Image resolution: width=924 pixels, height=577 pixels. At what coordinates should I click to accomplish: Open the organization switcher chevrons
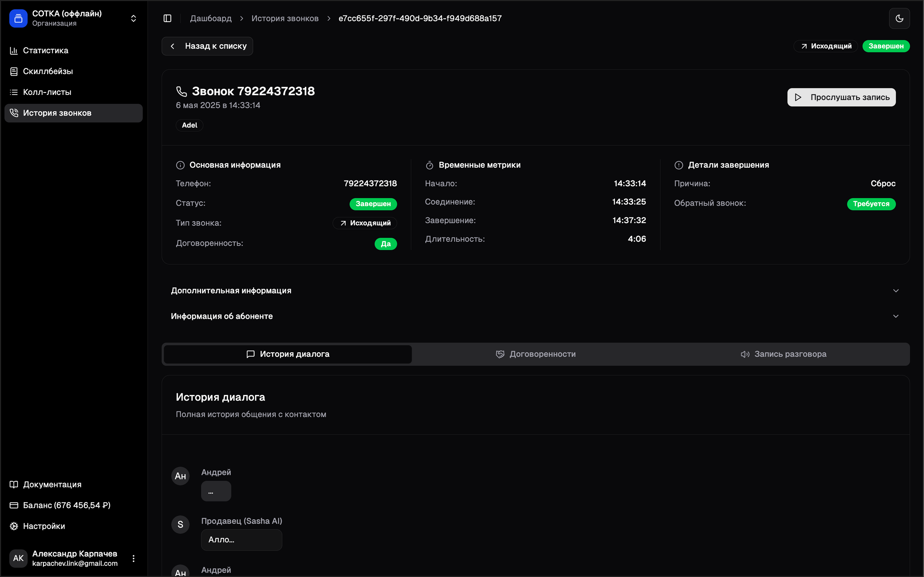click(133, 18)
